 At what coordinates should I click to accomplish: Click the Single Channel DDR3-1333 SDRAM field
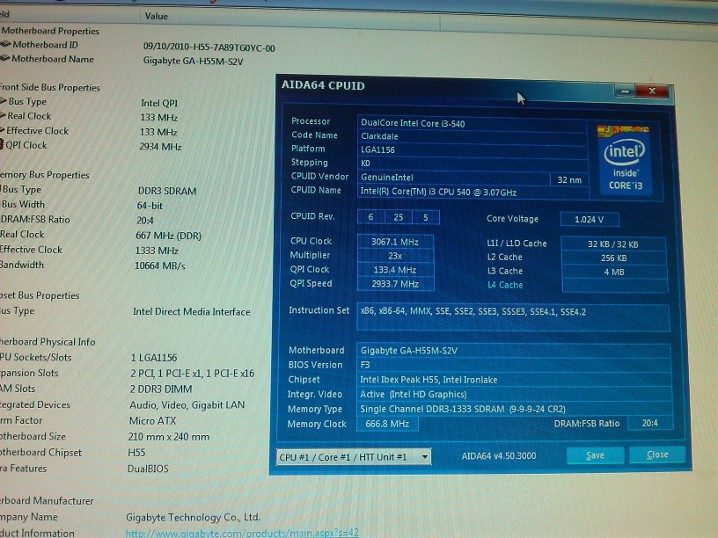tap(514, 409)
